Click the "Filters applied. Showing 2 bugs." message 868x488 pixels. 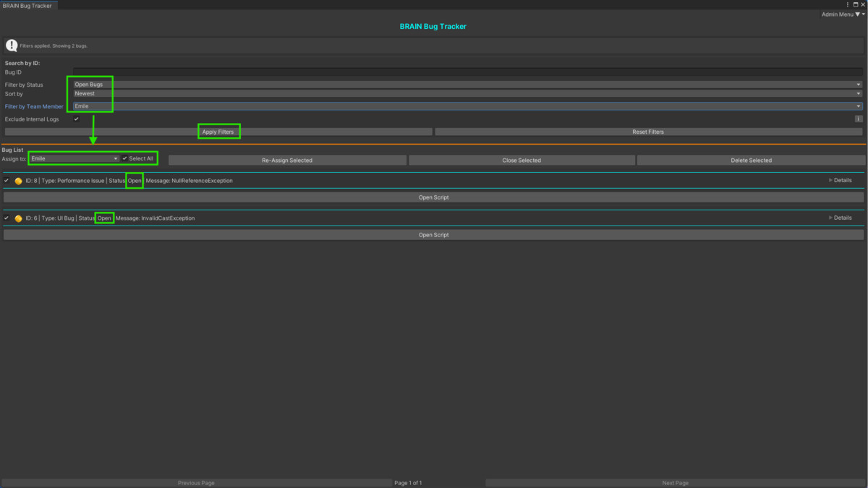pyautogui.click(x=54, y=46)
